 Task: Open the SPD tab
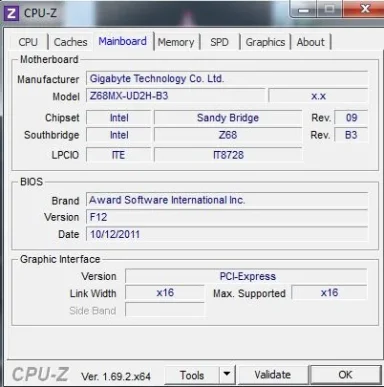219,42
